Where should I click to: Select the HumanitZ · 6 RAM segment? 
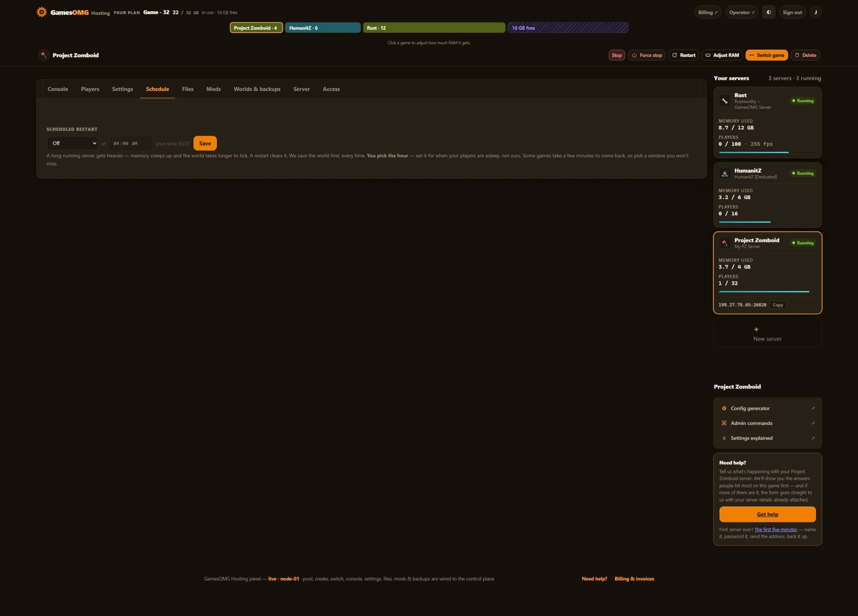[323, 28]
